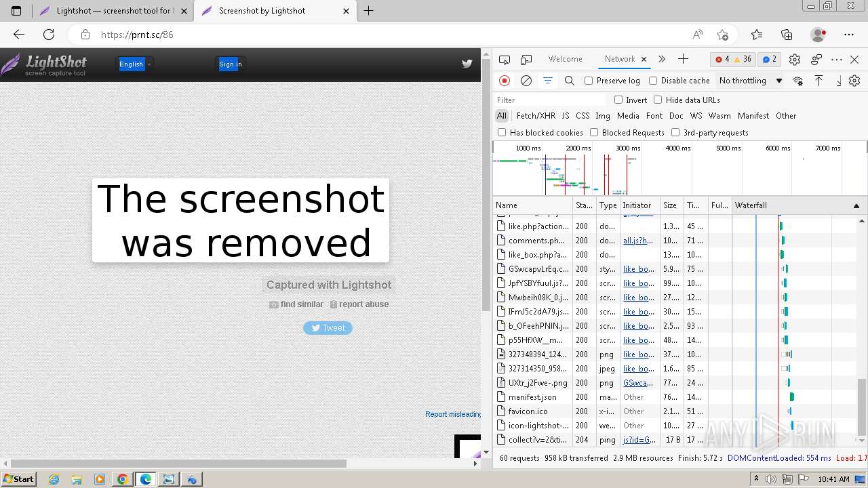Open DevTools settings gear in top bar
The width and height of the screenshot is (868, 488).
pyautogui.click(x=795, y=60)
